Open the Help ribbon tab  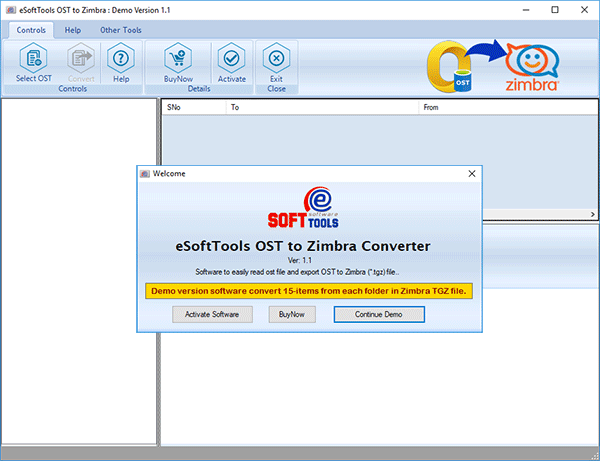pyautogui.click(x=73, y=30)
